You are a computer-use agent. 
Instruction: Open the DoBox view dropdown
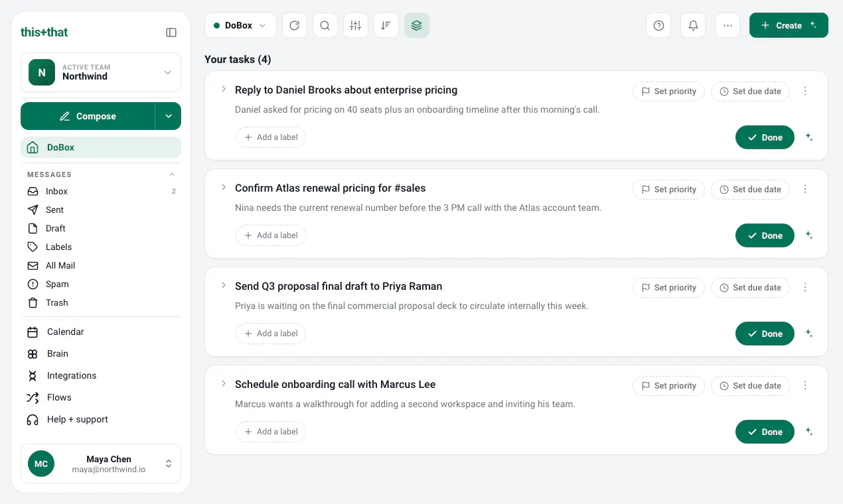pos(240,26)
